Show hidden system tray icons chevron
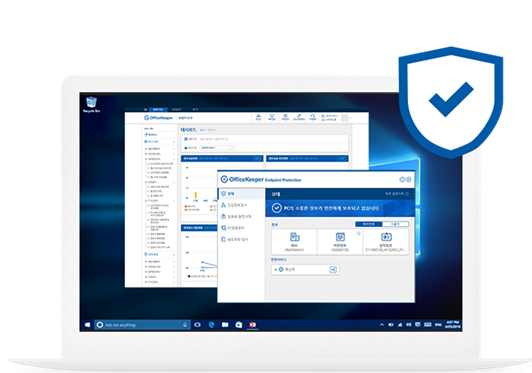This screenshot has width=532, height=373. pyautogui.click(x=382, y=325)
